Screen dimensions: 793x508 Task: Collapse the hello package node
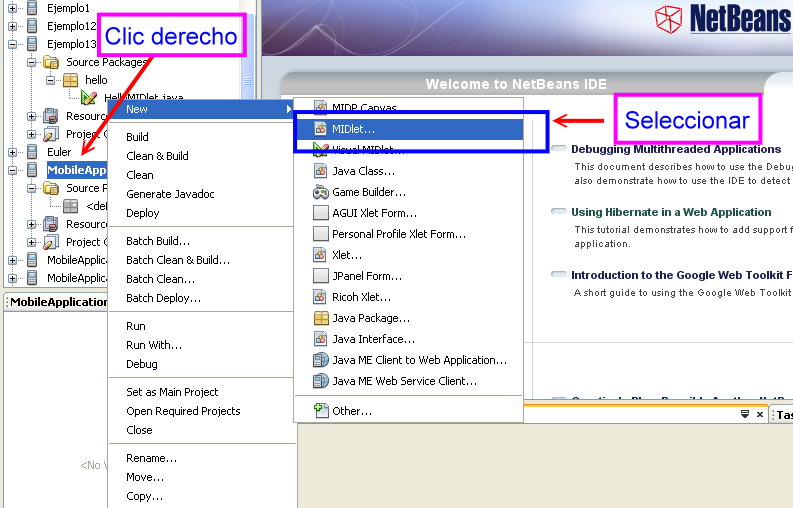[51, 80]
